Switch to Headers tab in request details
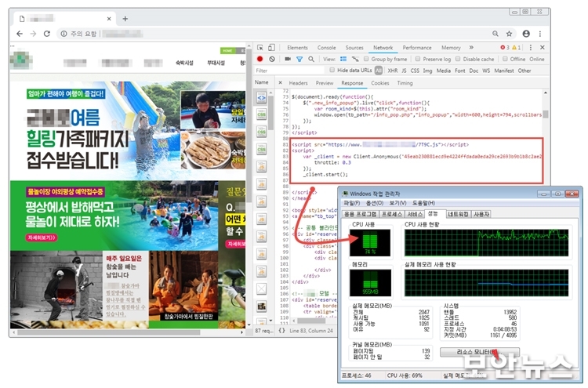The height and width of the screenshot is (388, 588). coord(298,83)
